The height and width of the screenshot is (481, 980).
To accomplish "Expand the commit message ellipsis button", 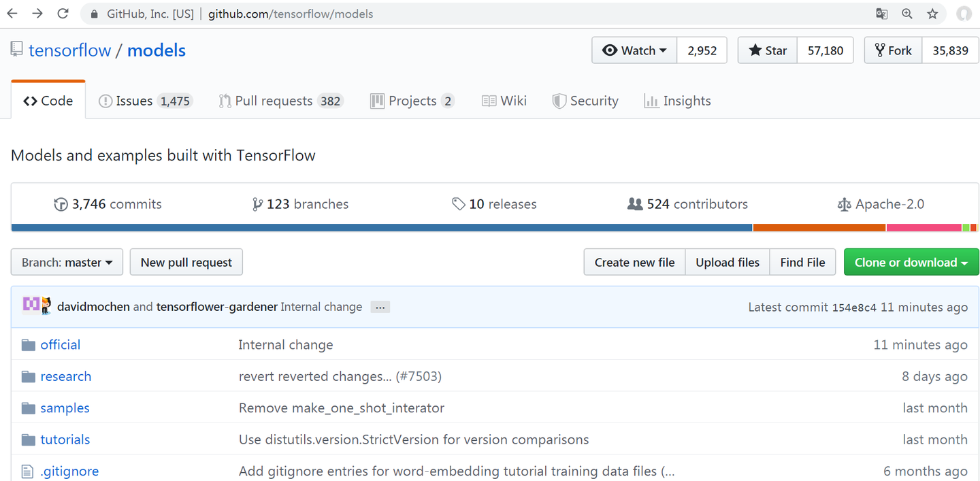I will 380,307.
